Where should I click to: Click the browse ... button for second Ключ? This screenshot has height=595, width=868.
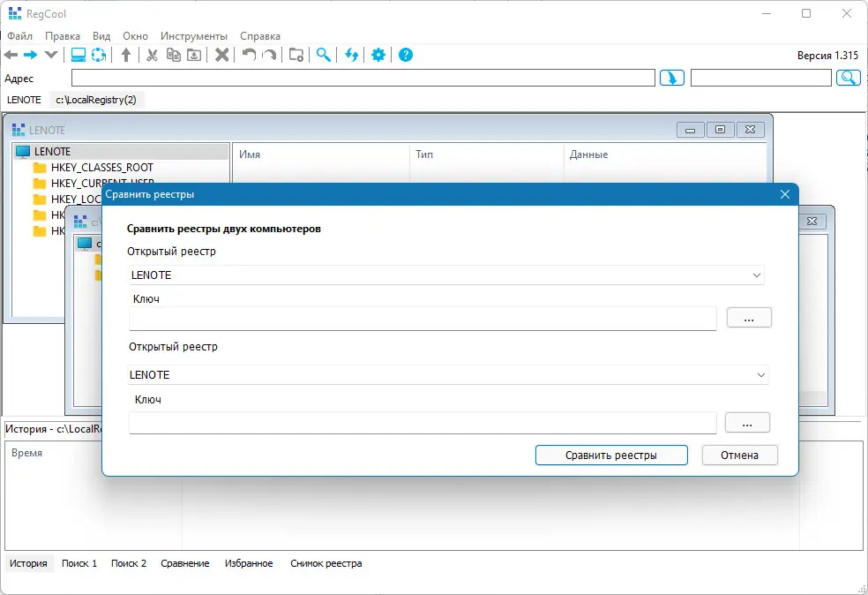pyautogui.click(x=747, y=423)
